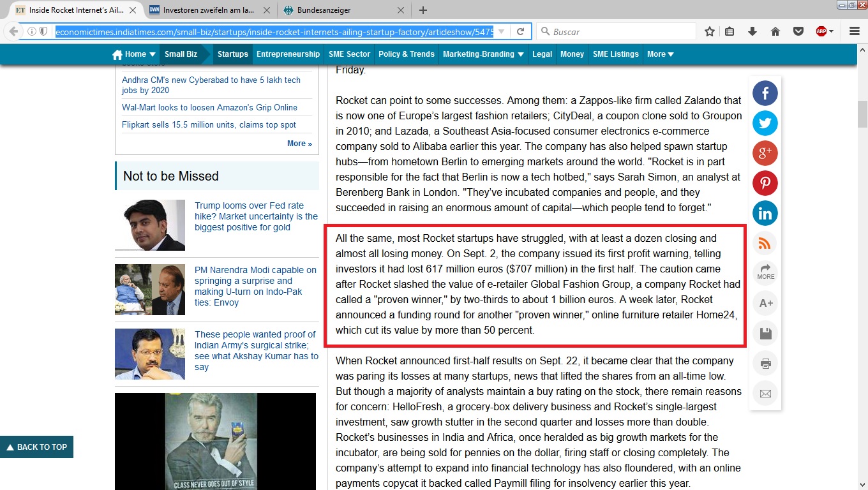Share article on Google Plus
The image size is (868, 490).
(765, 153)
